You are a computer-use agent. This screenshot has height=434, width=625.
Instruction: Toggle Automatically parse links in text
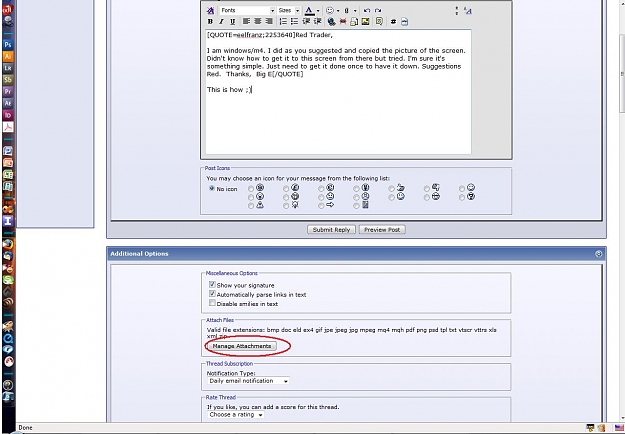pyautogui.click(x=212, y=294)
